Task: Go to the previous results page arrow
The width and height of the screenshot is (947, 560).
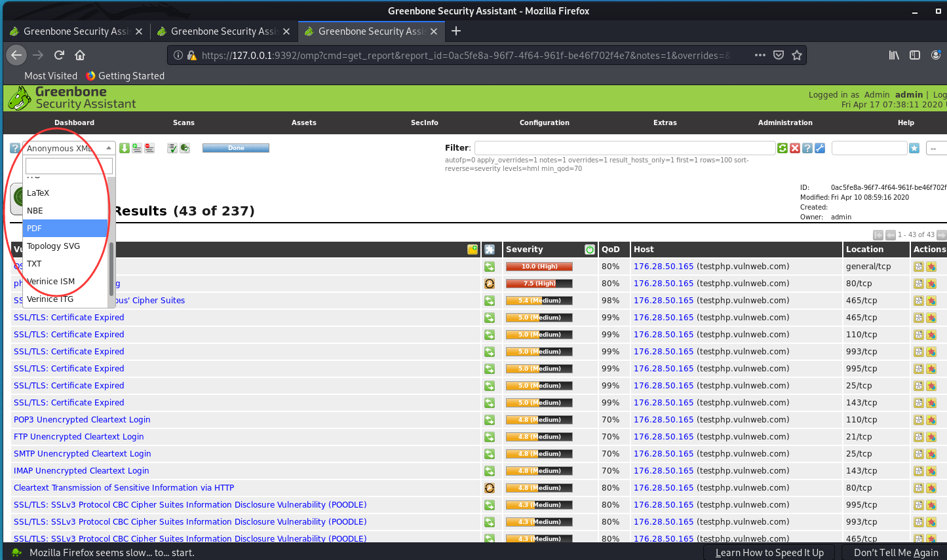Action: pyautogui.click(x=891, y=234)
